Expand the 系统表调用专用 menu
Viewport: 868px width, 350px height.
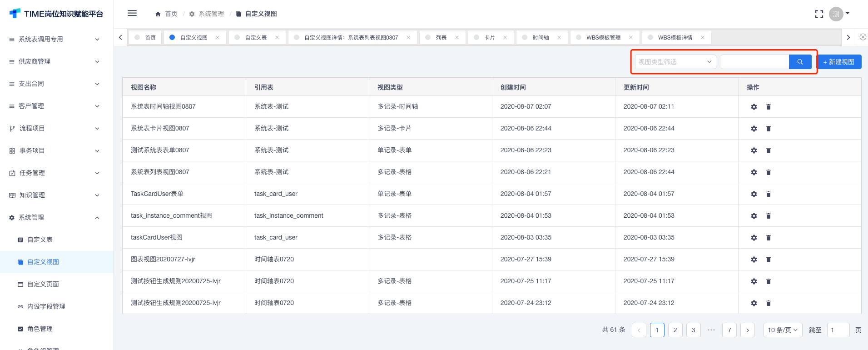[x=56, y=39]
